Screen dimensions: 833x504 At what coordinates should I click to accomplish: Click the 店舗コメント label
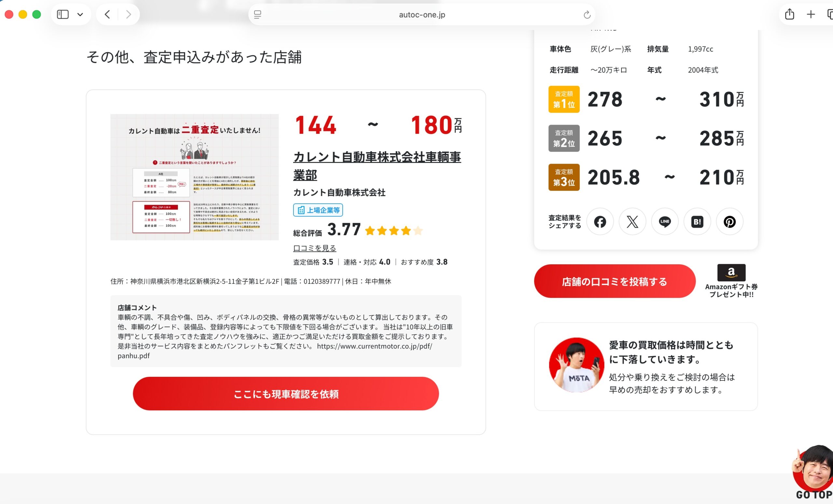[137, 307]
